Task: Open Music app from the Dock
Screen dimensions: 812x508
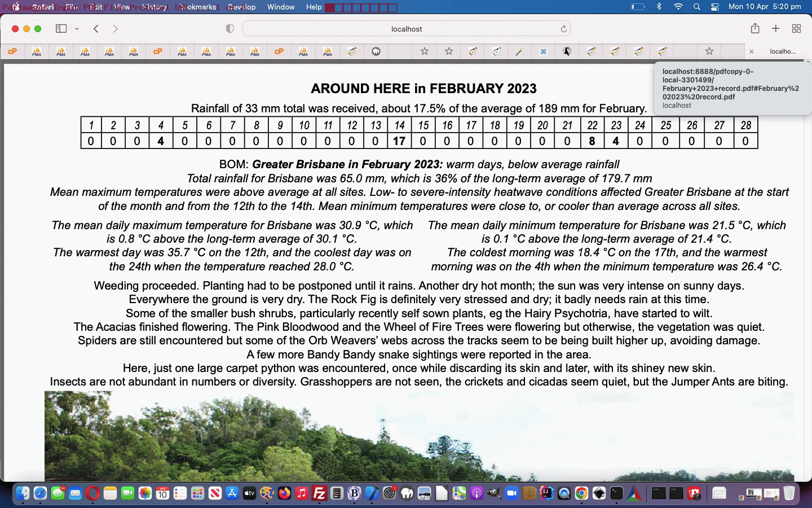Action: [x=302, y=493]
